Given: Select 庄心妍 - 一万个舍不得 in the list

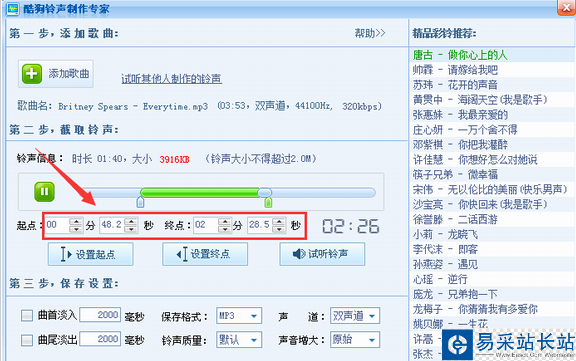Looking at the screenshot, I should coord(492,130).
